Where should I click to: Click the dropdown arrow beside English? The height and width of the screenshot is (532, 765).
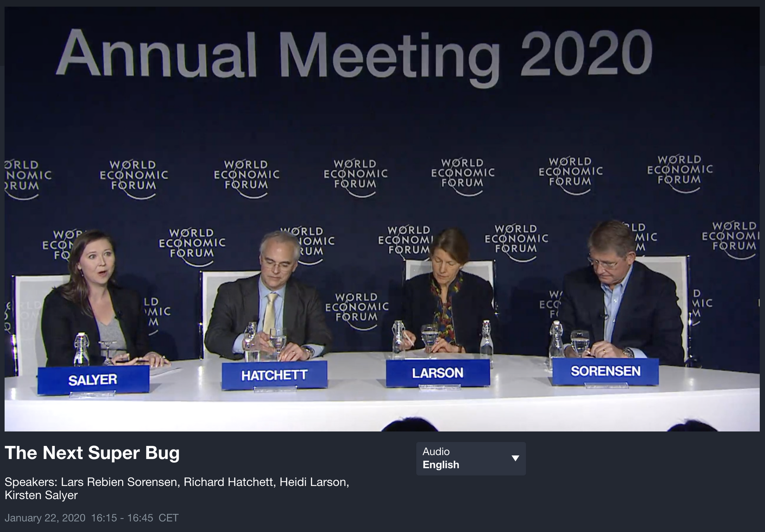515,458
